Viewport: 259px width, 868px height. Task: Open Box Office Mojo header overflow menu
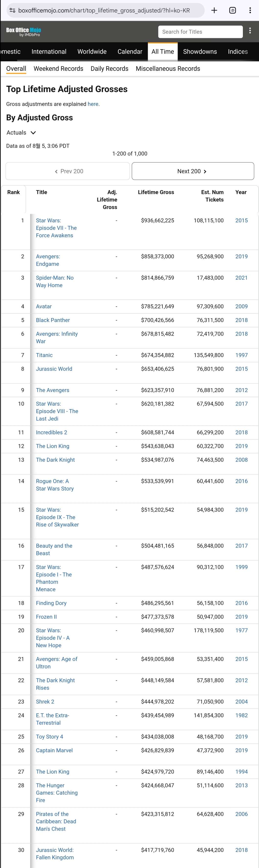pos(250,31)
